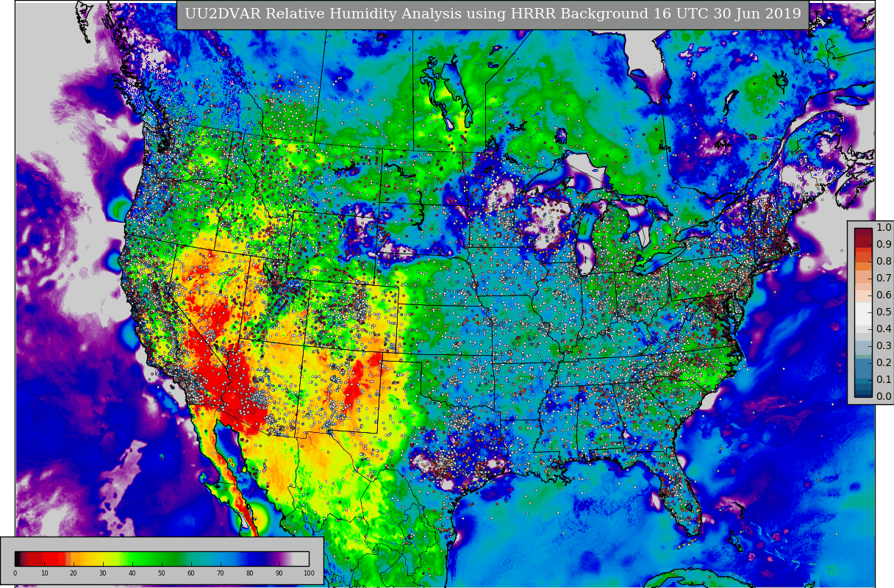Screen dimensions: 894x588
Task: Click the map title mentioning UU2DVAR Relative Humidity
Action: point(493,14)
